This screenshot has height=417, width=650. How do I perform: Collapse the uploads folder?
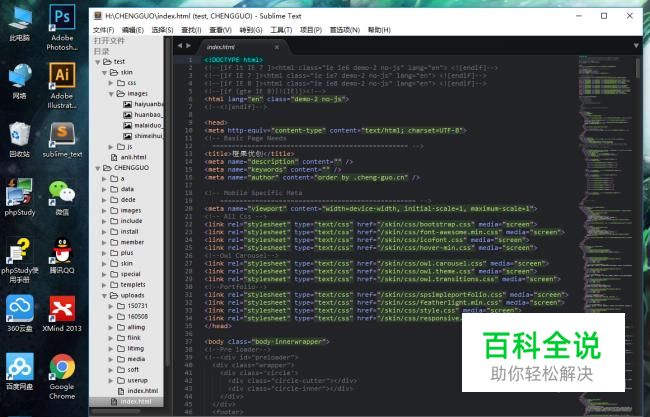click(x=104, y=296)
